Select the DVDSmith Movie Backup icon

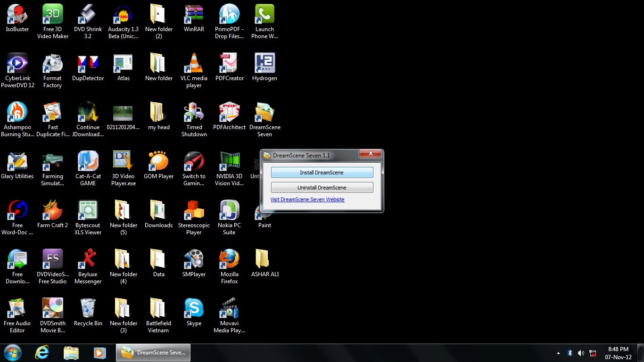pyautogui.click(x=53, y=316)
